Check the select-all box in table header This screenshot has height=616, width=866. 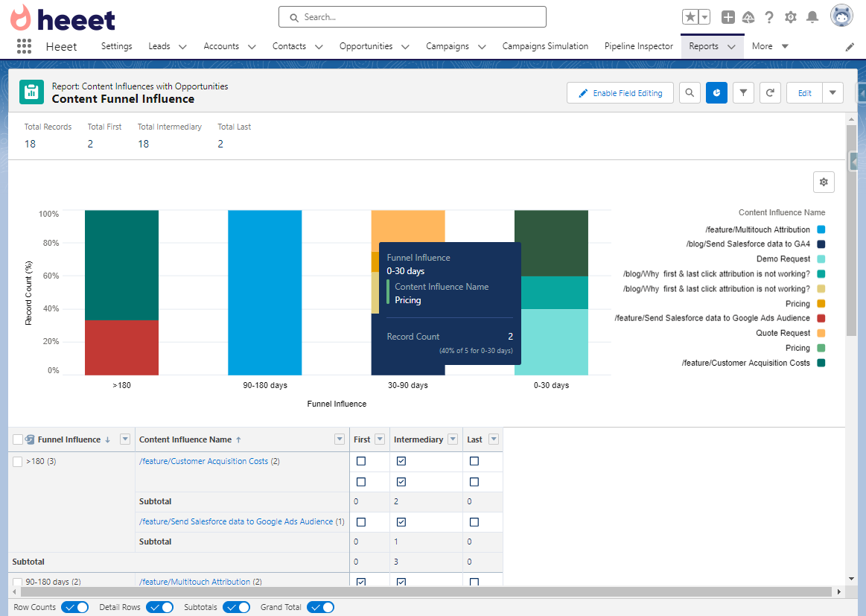click(x=18, y=439)
